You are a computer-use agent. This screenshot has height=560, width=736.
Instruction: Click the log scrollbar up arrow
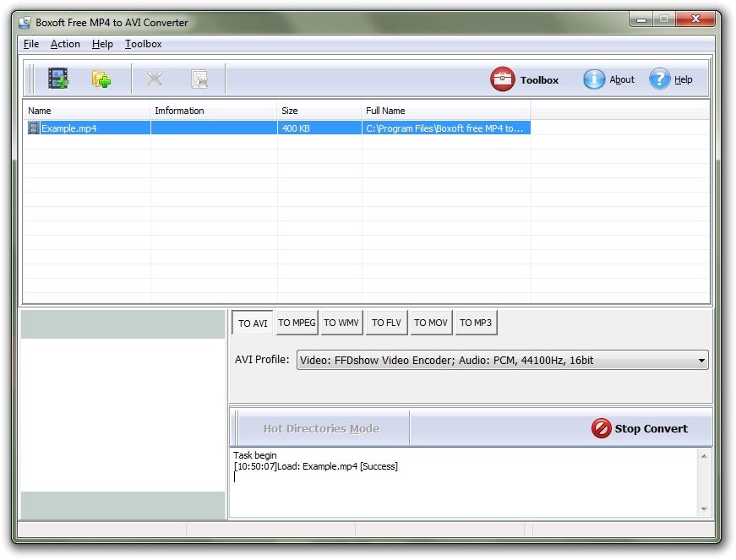pos(704,456)
